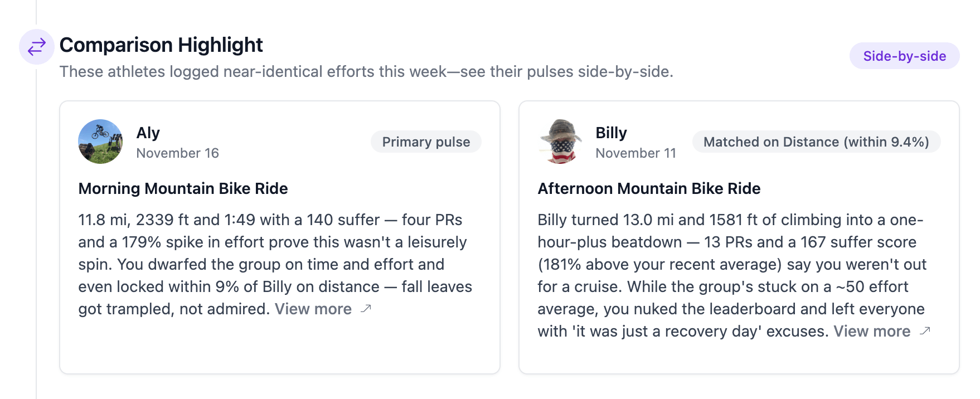Click the Primary pulse badge

coord(426,142)
